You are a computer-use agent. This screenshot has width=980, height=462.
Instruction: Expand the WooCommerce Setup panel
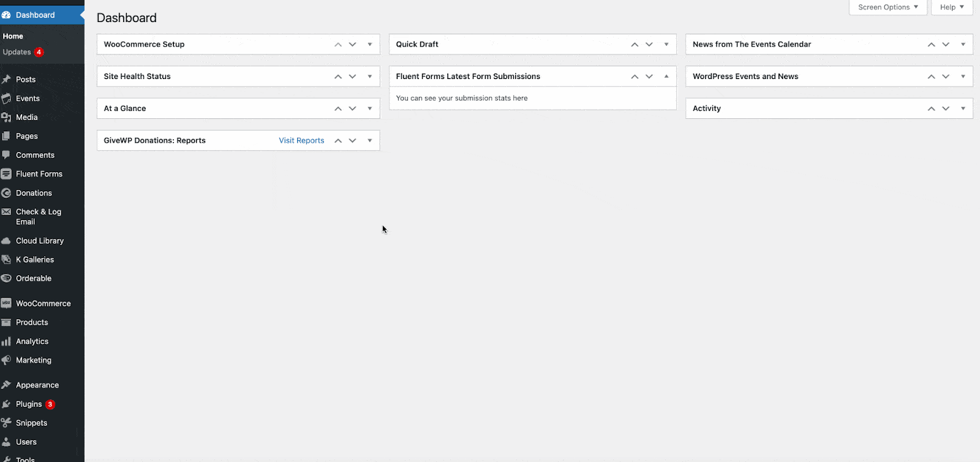coord(370,44)
